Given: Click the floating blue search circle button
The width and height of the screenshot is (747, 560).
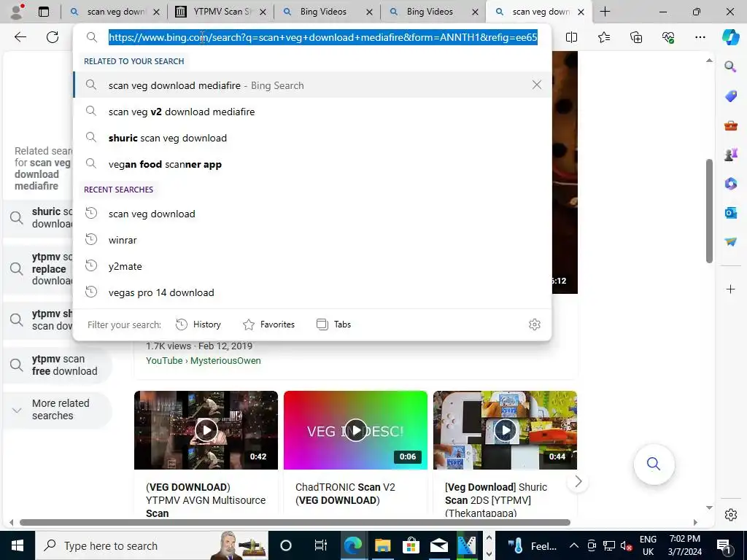Looking at the screenshot, I should (654, 464).
